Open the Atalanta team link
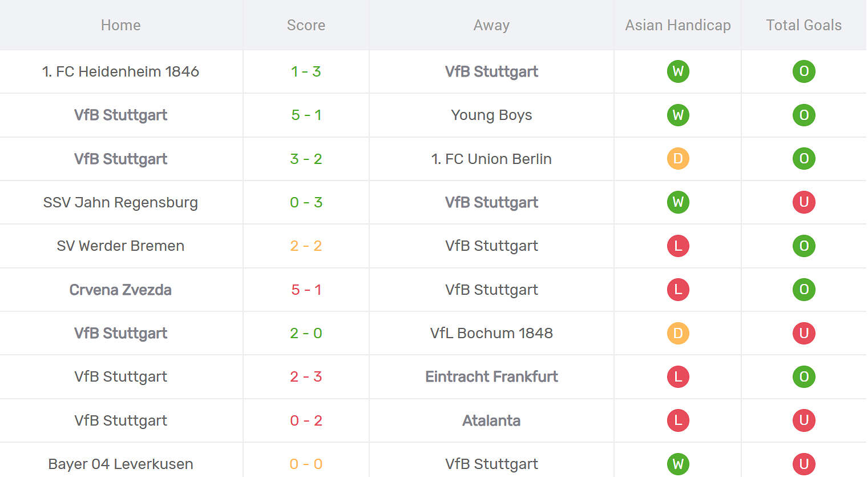The width and height of the screenshot is (868, 477). coord(491,420)
